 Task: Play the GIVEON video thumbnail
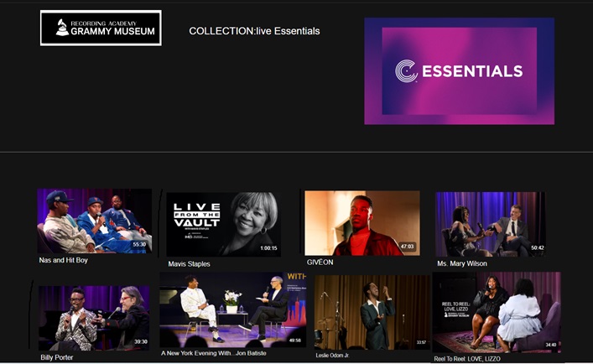[x=362, y=223]
